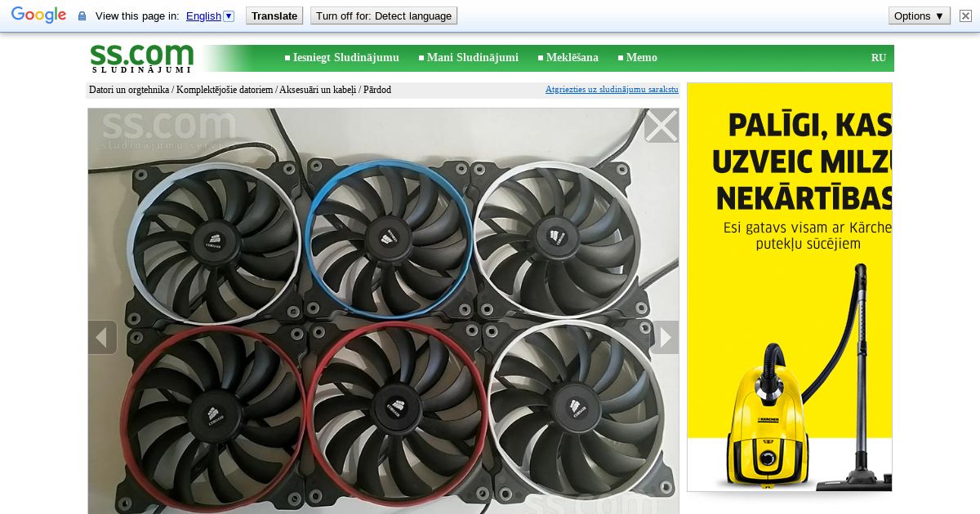Screen dimensions: 980x514
Task: Open Datori un orgtehnika breadcrumb
Action: coord(129,90)
